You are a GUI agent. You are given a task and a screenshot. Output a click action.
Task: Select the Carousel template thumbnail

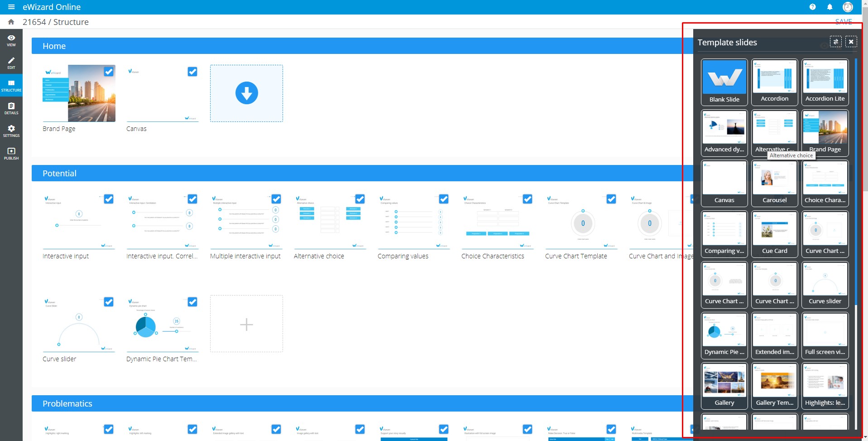[774, 183]
